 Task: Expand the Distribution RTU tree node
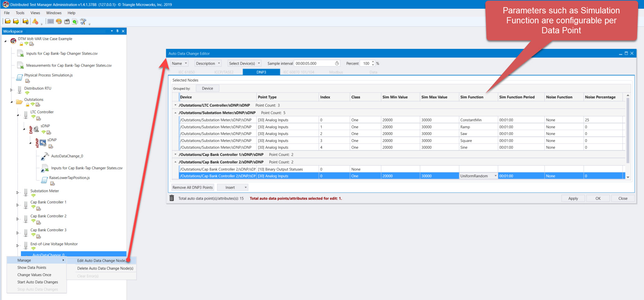11,90
